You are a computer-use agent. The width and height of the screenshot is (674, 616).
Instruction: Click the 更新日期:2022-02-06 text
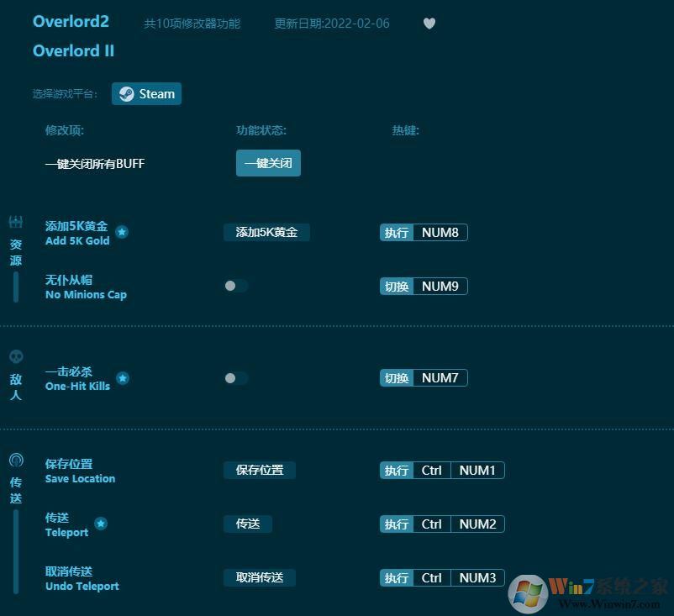[332, 24]
